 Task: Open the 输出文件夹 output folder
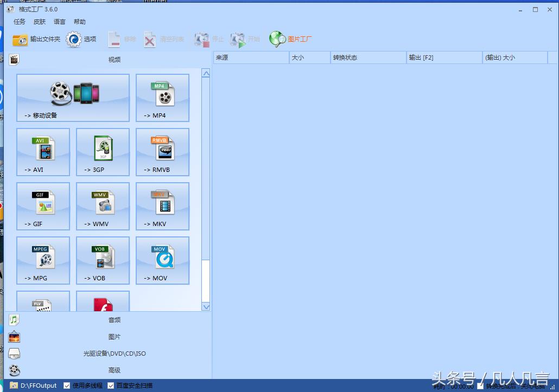pyautogui.click(x=36, y=39)
